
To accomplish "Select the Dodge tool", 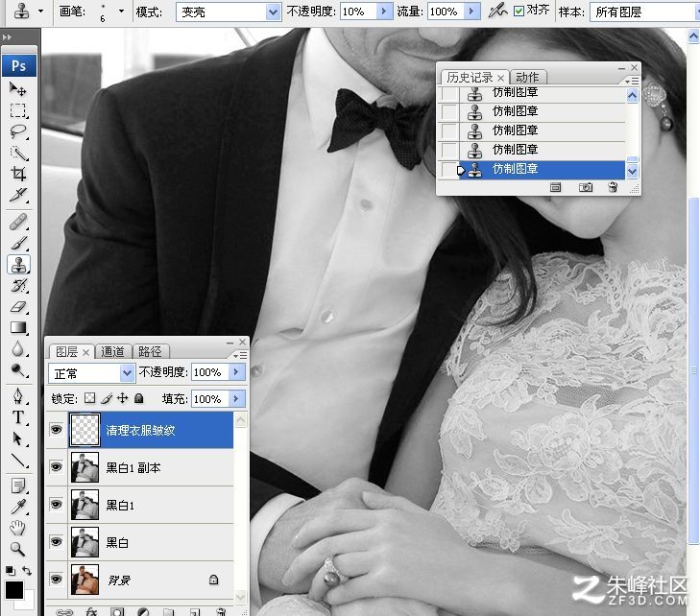I will click(18, 370).
